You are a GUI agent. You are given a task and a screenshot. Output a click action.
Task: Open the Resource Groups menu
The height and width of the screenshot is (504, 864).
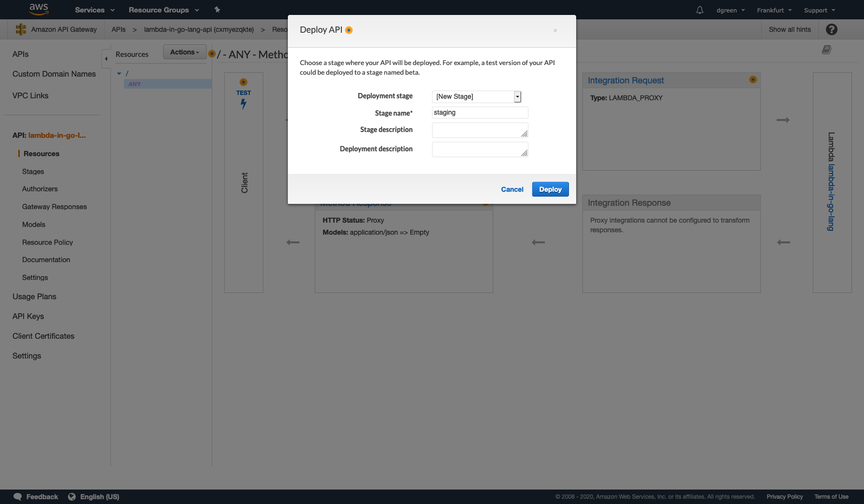click(164, 10)
